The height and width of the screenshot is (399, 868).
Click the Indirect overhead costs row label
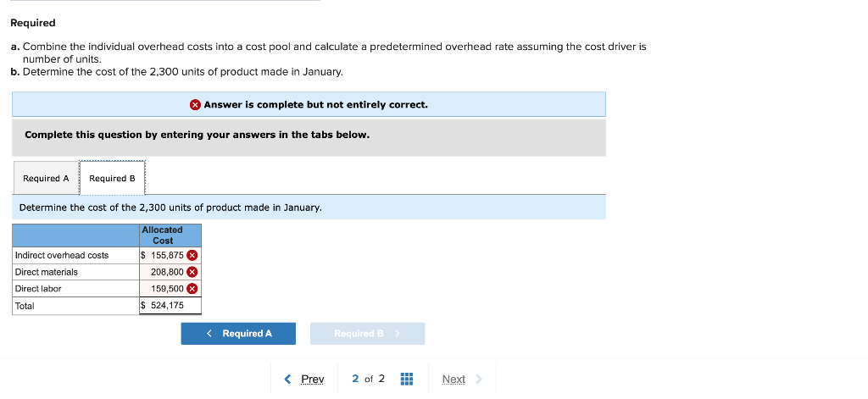[x=62, y=255]
